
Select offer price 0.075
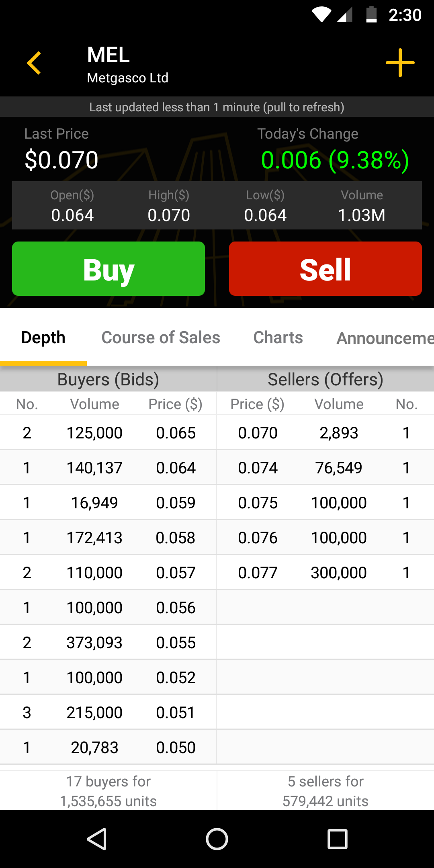tap(258, 503)
